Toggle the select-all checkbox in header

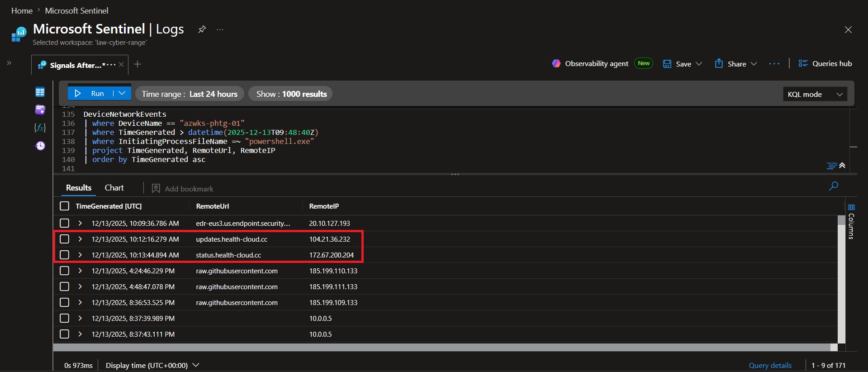pos(64,206)
